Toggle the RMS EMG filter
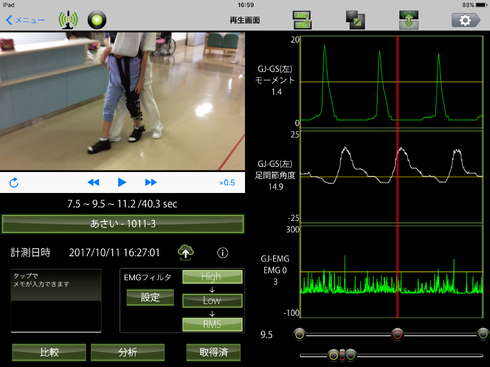Image resolution: width=490 pixels, height=367 pixels. click(212, 324)
